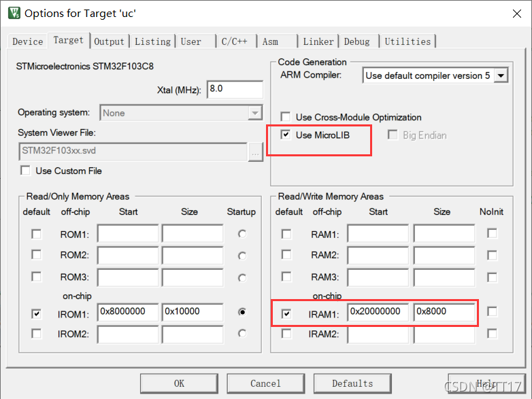The height and width of the screenshot is (399, 532).
Task: Toggle Use Cross-Module Optimization checkbox
Action: (x=286, y=117)
